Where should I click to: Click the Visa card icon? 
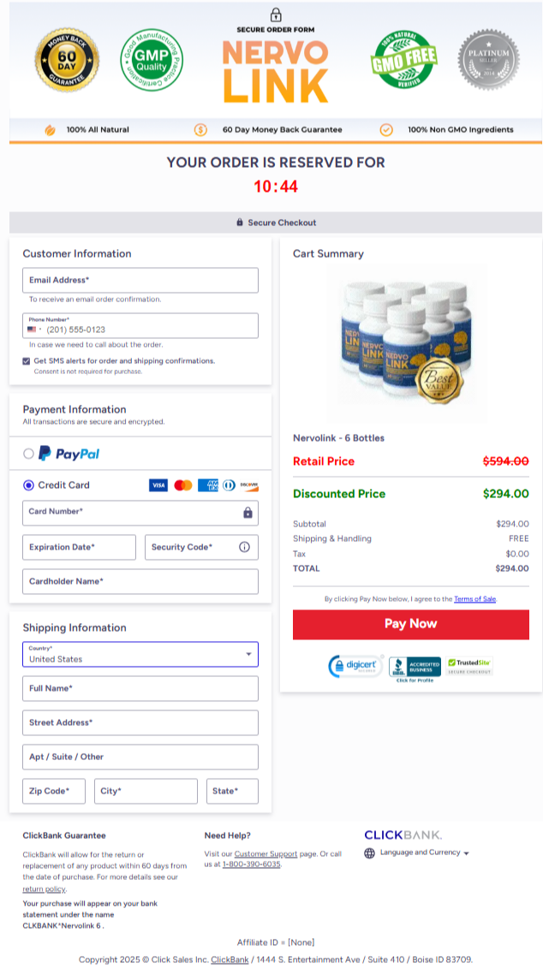click(x=158, y=484)
